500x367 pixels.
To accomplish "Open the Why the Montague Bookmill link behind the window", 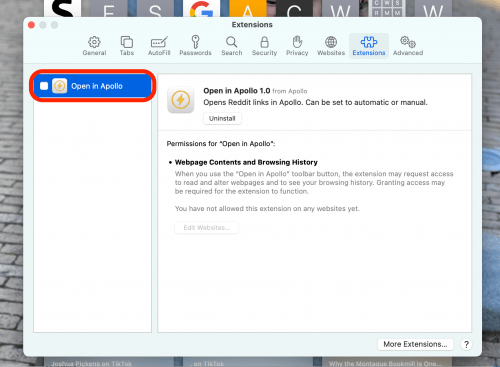I will pos(385,363).
